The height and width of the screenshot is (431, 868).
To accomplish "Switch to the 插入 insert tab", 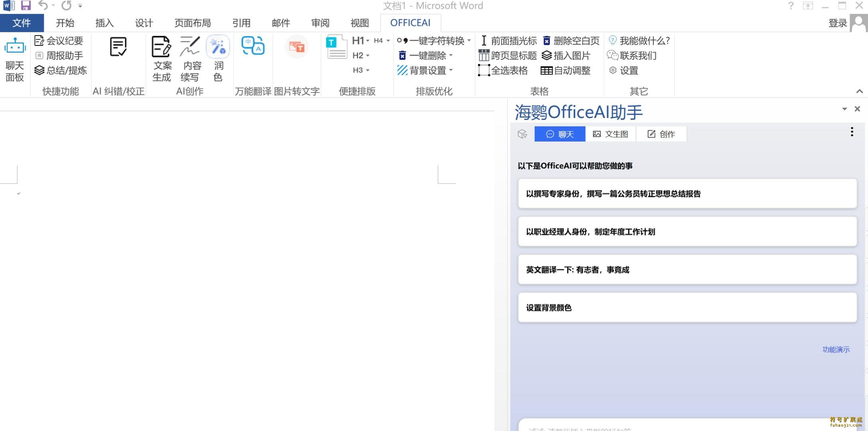I will pyautogui.click(x=104, y=23).
